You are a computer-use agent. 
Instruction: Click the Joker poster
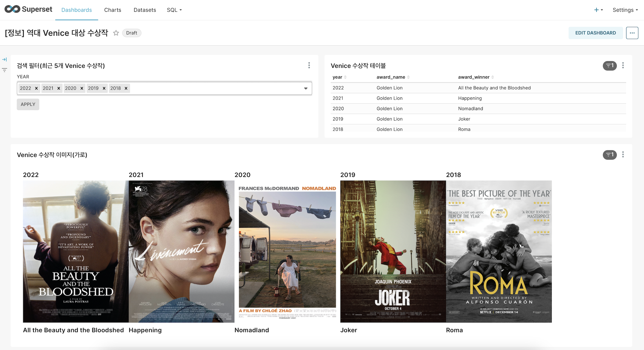[x=393, y=252]
